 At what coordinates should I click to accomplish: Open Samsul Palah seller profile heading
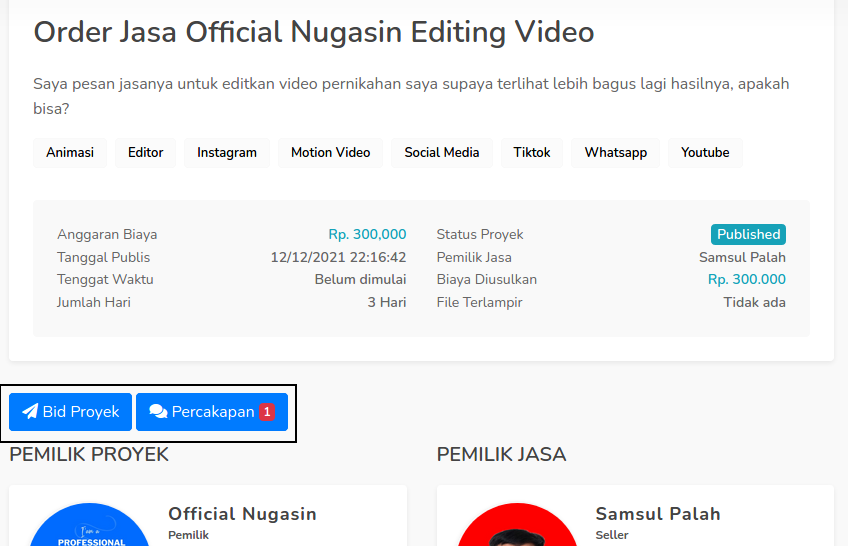[x=658, y=514]
